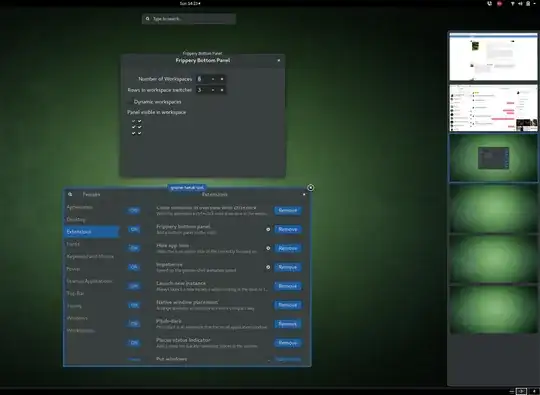540x395 pixels.
Task: Open the Windows section in Tweaks
Action: click(x=92, y=318)
